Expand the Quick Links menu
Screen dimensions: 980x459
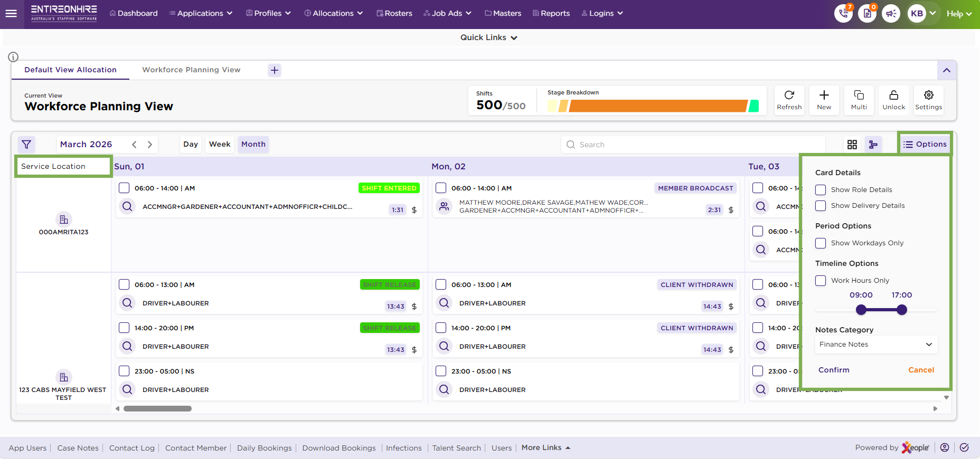point(488,37)
